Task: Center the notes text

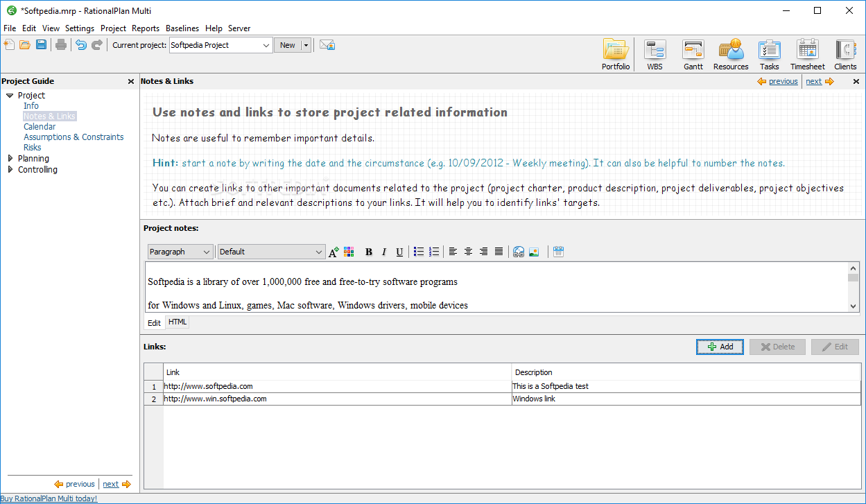Action: pos(468,252)
